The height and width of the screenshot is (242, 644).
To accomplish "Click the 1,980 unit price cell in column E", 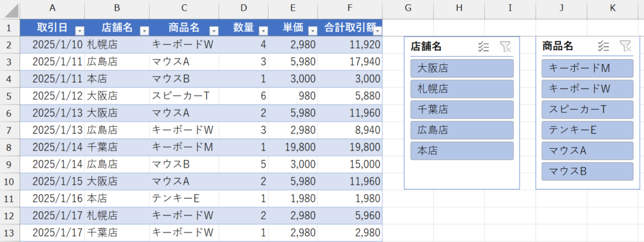I will coord(293,199).
